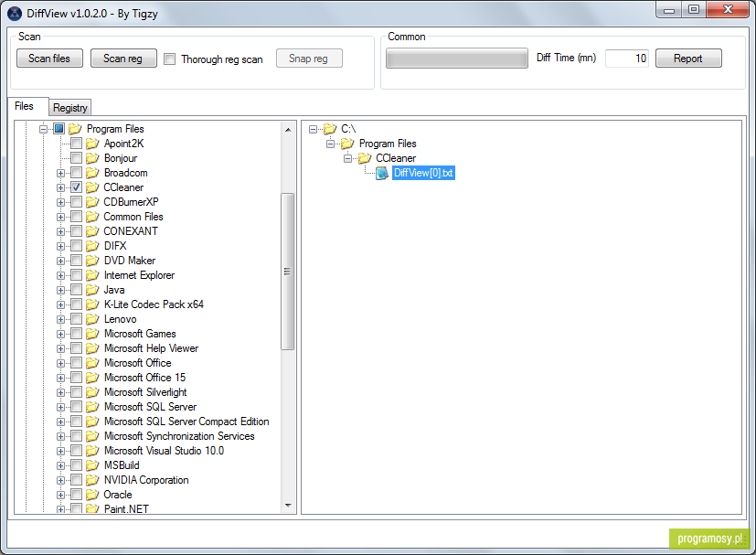This screenshot has height=555, width=756.
Task: Collapse the C:\ node in right pane
Action: [313, 129]
